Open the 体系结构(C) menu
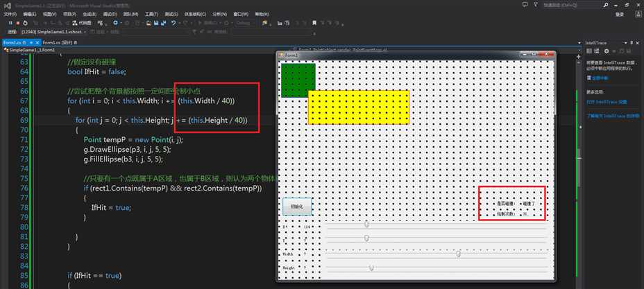The image size is (644, 289). pos(195,14)
